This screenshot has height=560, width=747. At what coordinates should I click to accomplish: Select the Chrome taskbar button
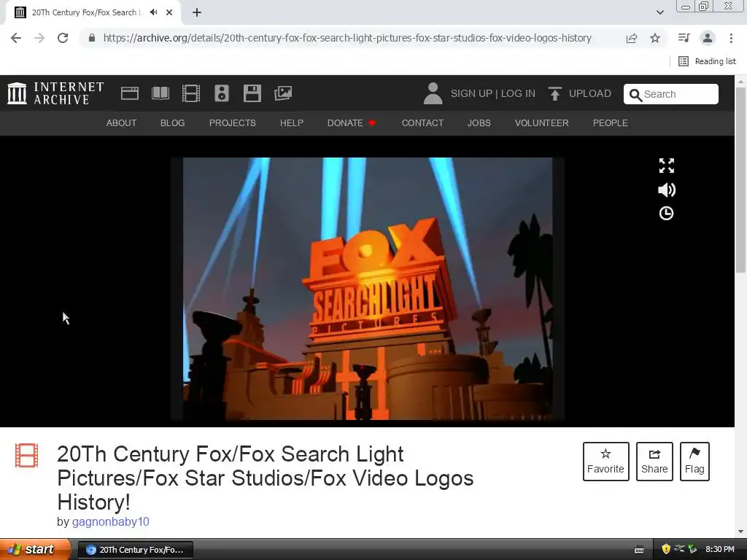(x=135, y=550)
